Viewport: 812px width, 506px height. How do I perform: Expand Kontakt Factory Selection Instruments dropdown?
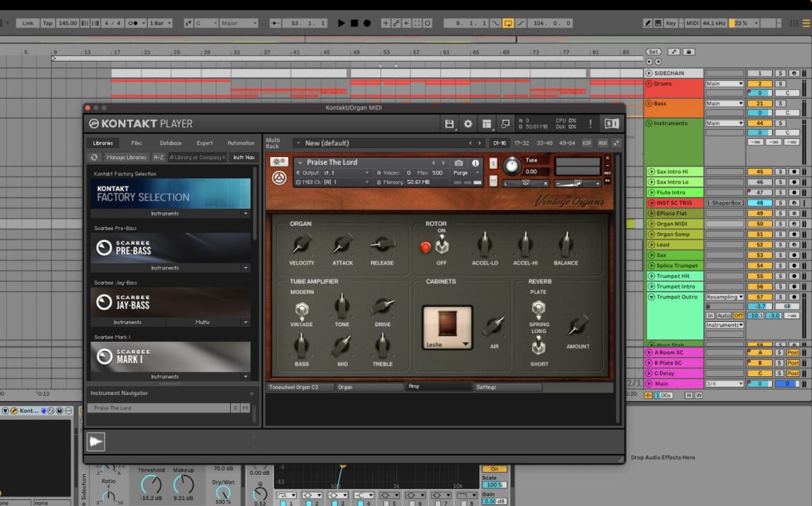coord(246,214)
